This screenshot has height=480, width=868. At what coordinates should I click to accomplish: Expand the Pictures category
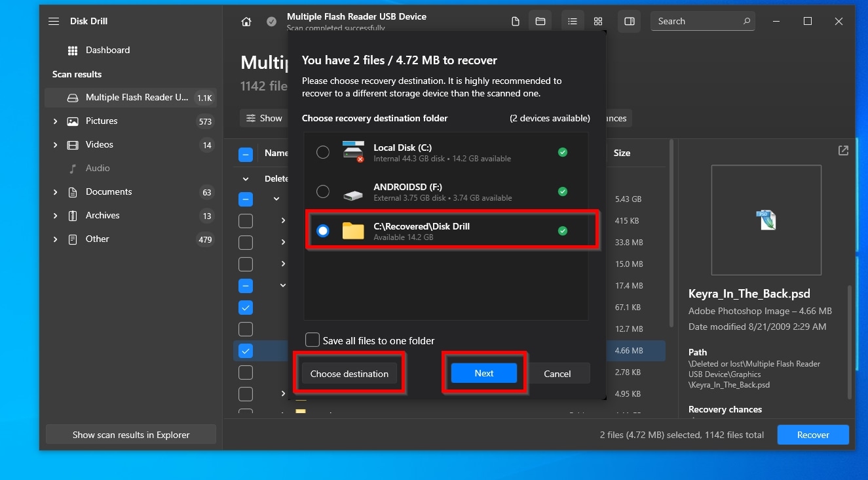[55, 121]
